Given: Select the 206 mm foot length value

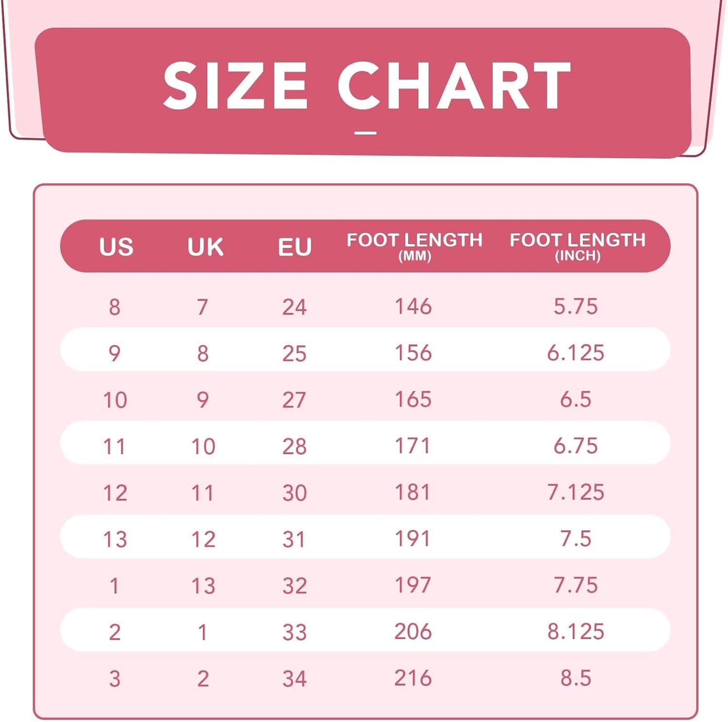Looking at the screenshot, I should point(413,631).
